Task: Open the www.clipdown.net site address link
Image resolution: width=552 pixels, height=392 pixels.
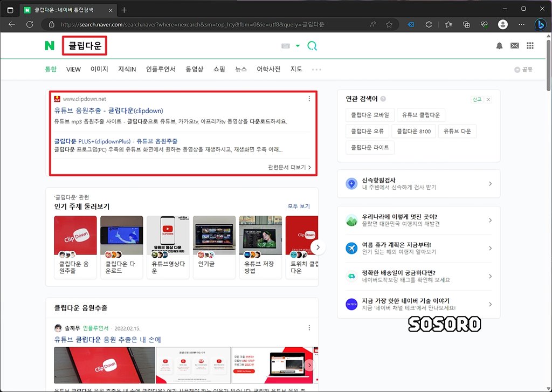Action: (x=85, y=99)
